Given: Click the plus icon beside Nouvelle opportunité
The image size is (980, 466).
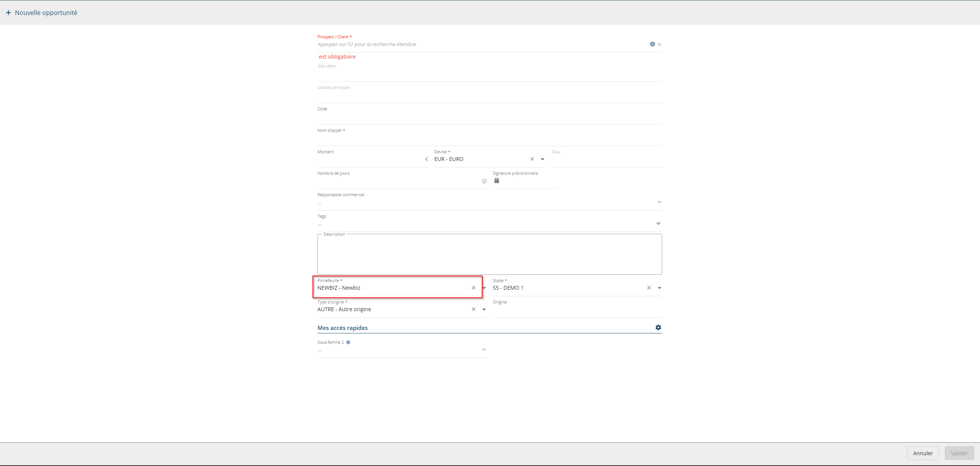Looking at the screenshot, I should tap(8, 13).
